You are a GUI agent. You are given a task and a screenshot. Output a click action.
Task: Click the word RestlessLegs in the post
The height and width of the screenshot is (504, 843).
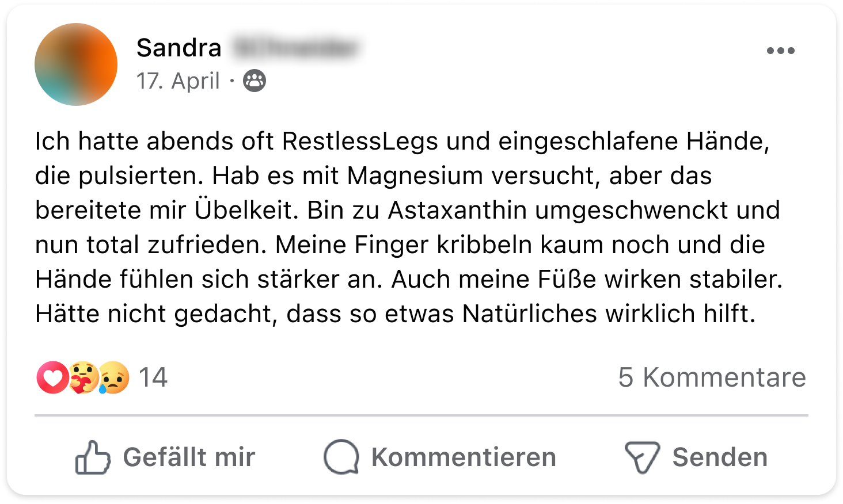360,142
